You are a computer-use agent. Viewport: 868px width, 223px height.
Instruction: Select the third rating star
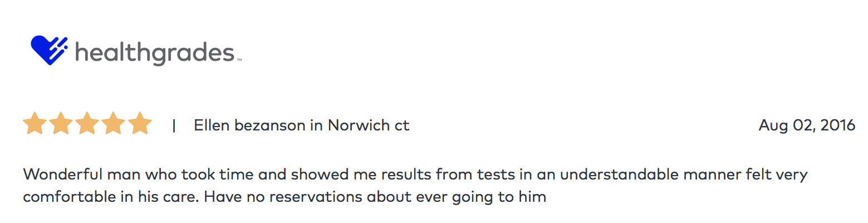pyautogui.click(x=87, y=124)
